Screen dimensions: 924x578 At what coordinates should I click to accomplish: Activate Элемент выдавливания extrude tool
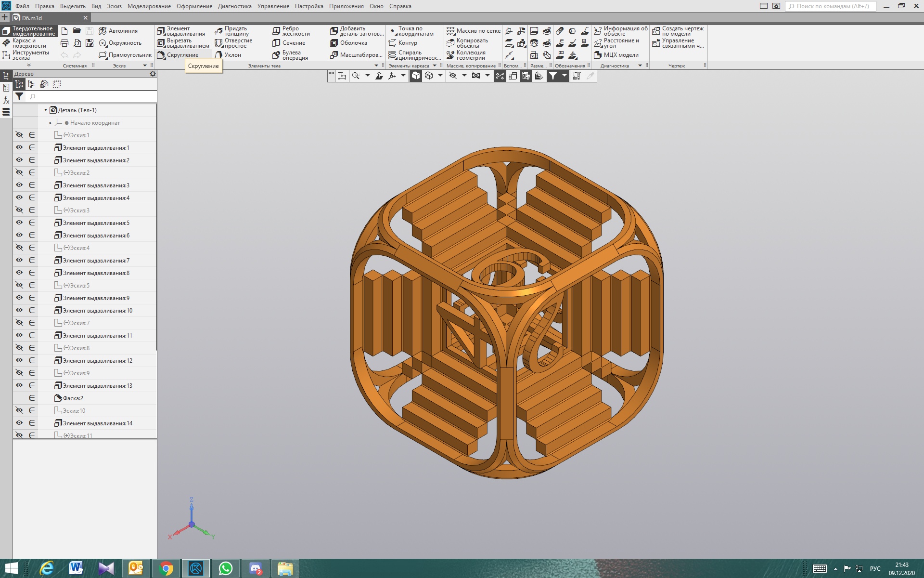(x=181, y=31)
